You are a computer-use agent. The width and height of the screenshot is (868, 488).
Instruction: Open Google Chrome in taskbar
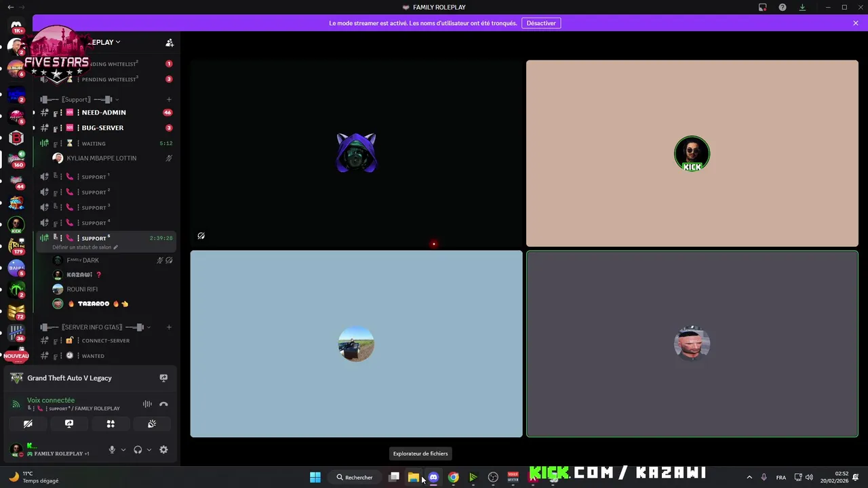click(x=453, y=477)
